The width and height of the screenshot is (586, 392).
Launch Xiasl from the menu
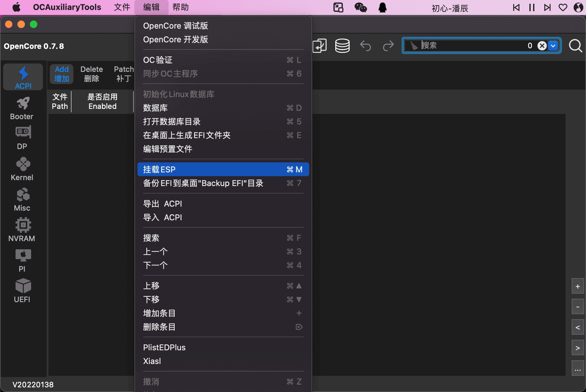[223, 361]
